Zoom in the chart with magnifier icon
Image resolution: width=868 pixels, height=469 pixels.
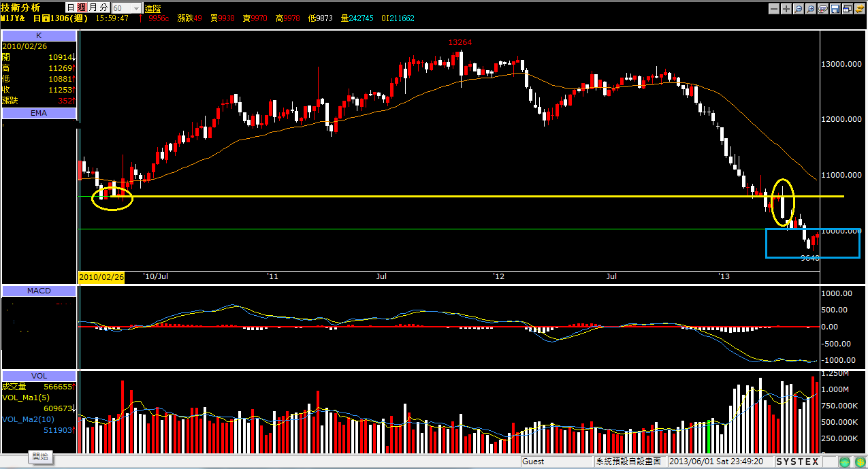pos(811,9)
